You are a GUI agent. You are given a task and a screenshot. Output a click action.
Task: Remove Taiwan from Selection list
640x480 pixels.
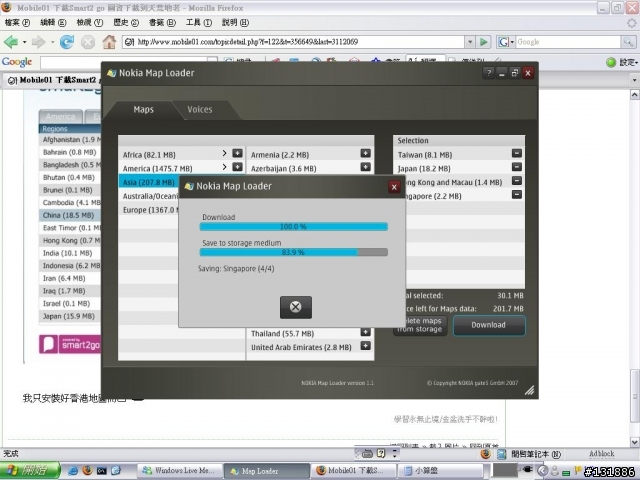[517, 153]
